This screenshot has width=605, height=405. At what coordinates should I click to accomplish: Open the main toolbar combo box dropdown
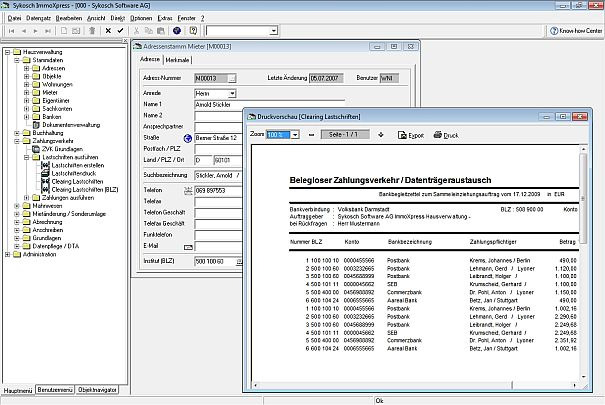coord(274,31)
